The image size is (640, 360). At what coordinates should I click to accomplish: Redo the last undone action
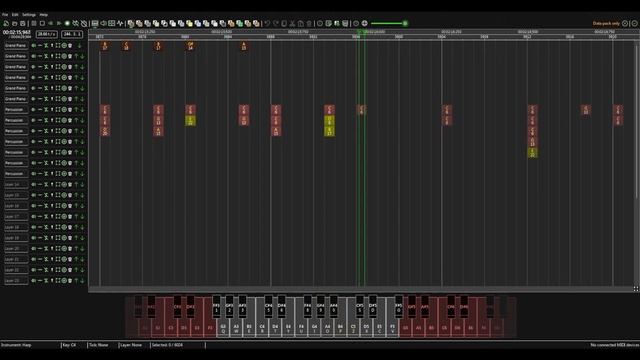(x=276, y=24)
